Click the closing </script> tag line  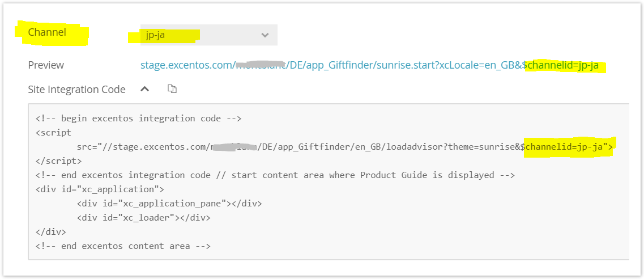pyautogui.click(x=59, y=160)
